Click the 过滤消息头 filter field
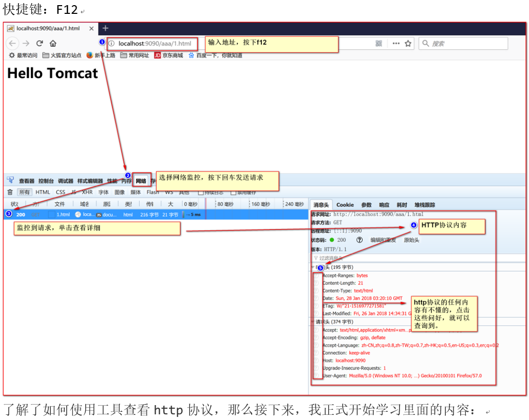 coord(418,258)
